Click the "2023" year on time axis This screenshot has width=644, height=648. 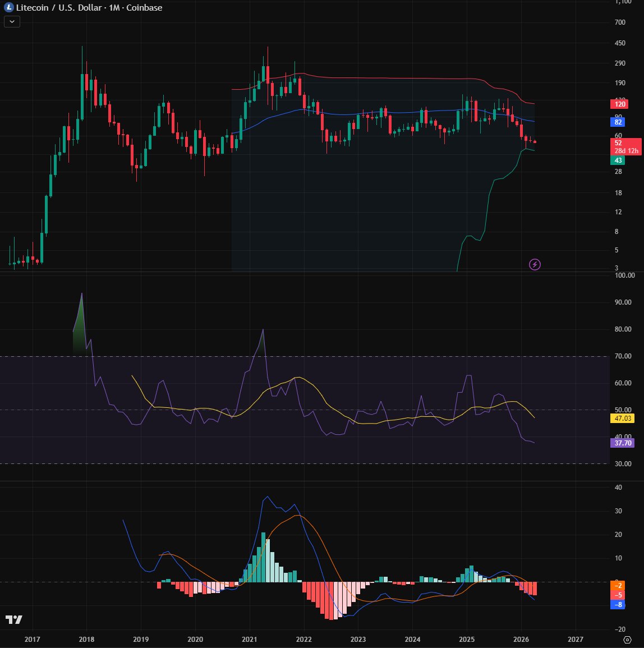tap(358, 640)
